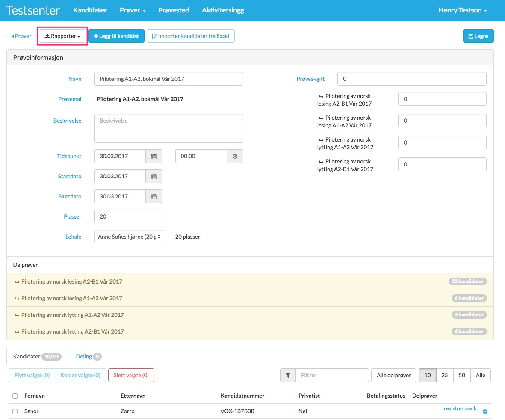Click the Privatist column header
This screenshot has height=420, width=505.
coord(309,396)
